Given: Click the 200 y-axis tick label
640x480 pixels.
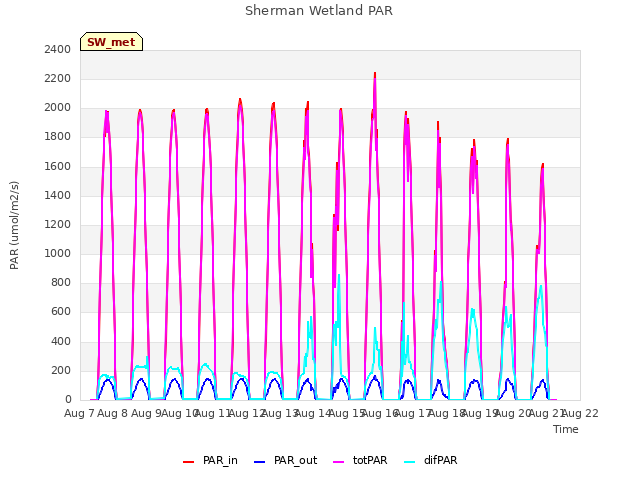Looking at the screenshot, I should click(x=61, y=370).
